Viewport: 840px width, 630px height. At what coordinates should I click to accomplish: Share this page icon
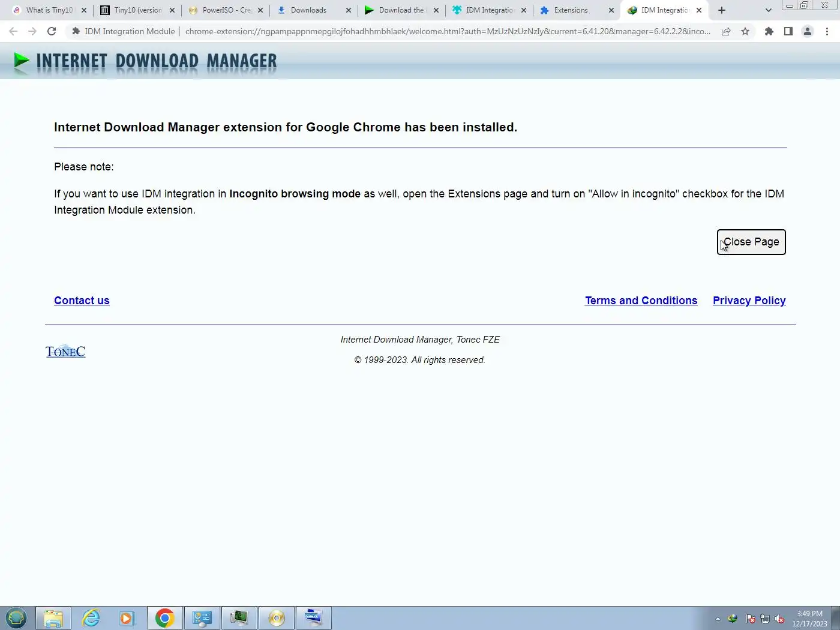point(726,31)
